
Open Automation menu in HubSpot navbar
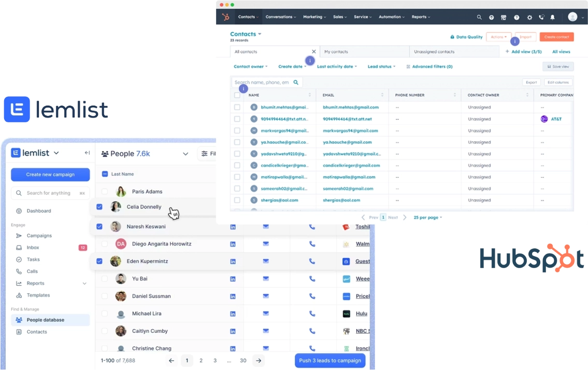392,17
